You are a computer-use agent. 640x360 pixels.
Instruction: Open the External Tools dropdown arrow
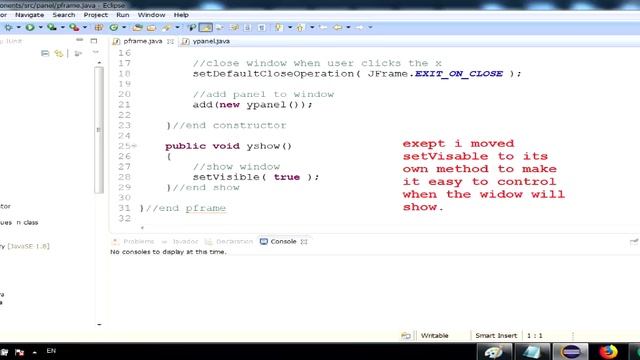85,27
